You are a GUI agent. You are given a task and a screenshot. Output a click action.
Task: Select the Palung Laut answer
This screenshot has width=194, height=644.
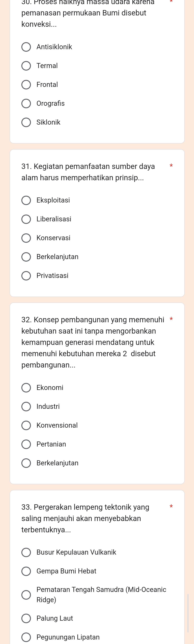tap(26, 619)
